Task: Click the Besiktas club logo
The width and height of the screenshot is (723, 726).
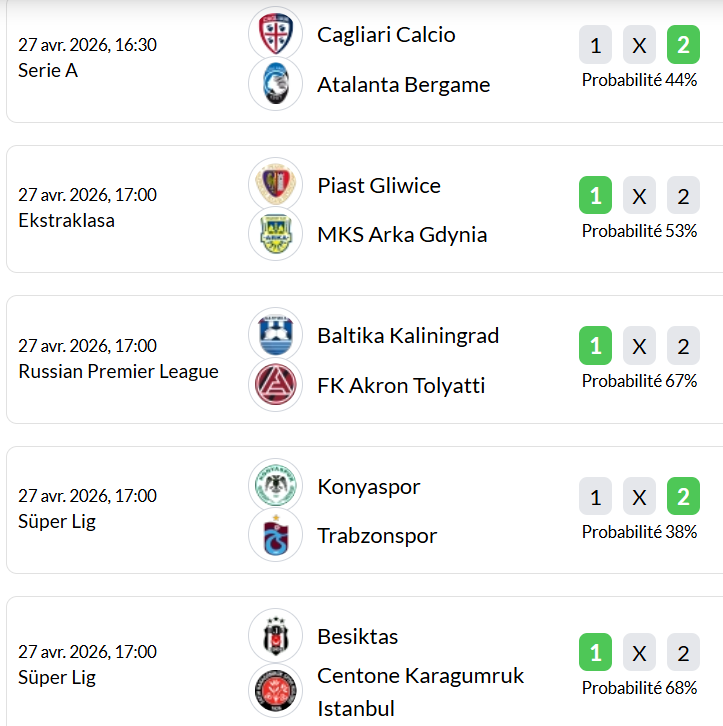Action: coord(275,636)
